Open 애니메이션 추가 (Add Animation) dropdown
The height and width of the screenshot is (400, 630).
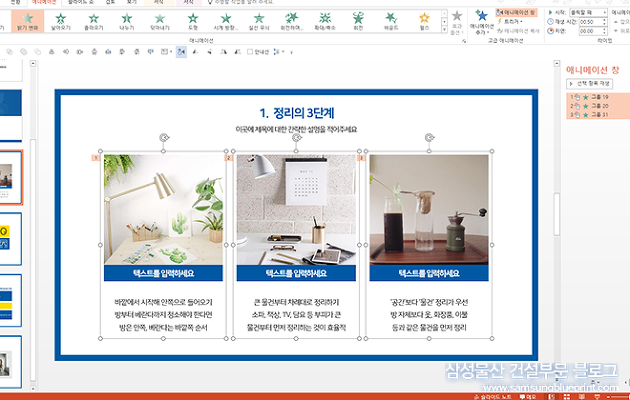click(482, 22)
